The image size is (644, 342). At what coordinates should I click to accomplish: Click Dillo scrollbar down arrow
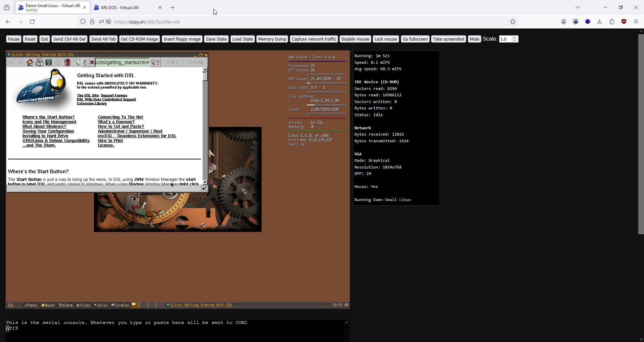coord(205,182)
